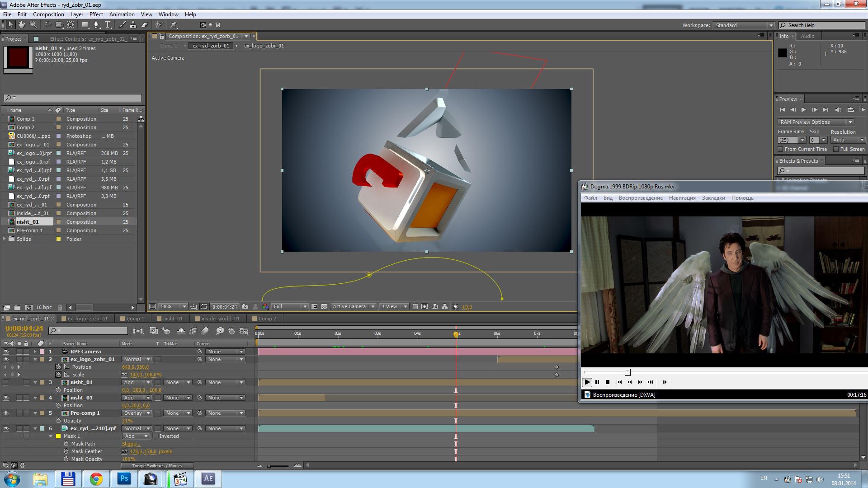Open the Animation menu
868x488 pixels.
pyautogui.click(x=122, y=14)
